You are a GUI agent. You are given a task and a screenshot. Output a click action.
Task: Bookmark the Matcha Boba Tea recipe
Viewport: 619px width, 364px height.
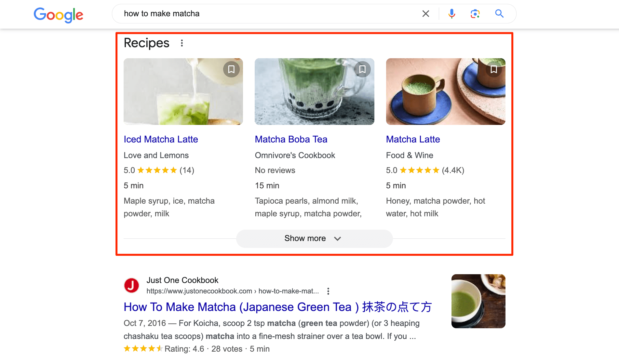pos(362,69)
